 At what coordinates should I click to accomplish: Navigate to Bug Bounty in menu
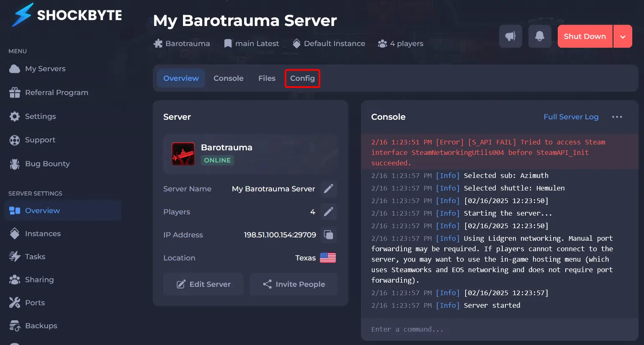[x=47, y=164]
